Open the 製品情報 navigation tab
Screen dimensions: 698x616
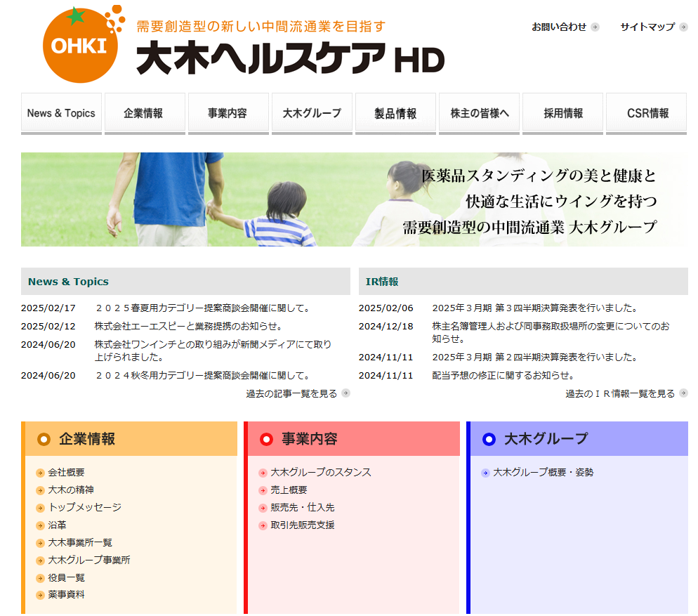396,114
